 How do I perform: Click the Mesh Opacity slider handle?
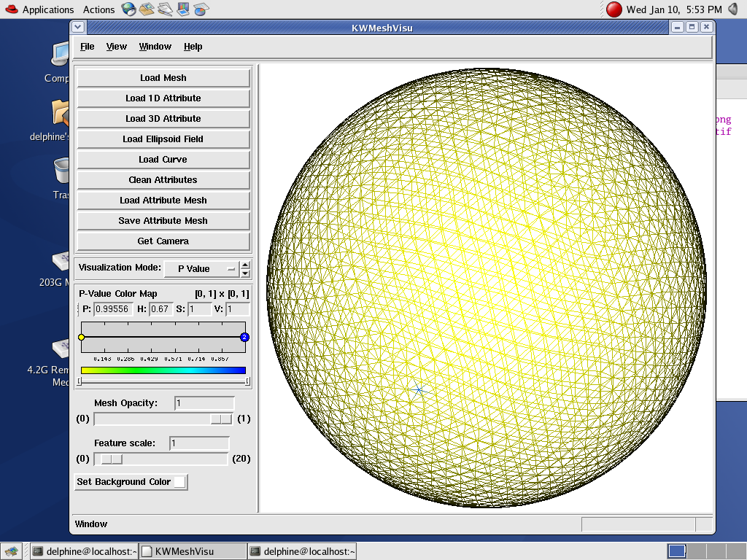point(220,419)
